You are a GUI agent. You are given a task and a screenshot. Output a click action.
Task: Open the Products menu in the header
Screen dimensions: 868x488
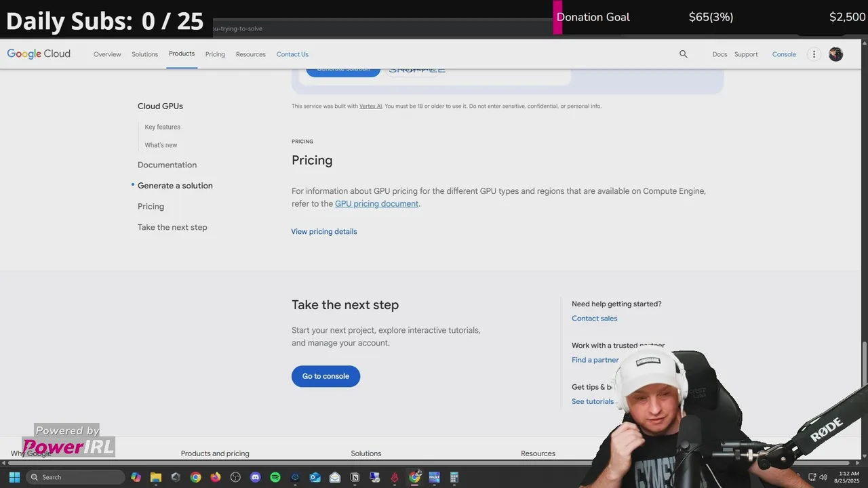[182, 54]
